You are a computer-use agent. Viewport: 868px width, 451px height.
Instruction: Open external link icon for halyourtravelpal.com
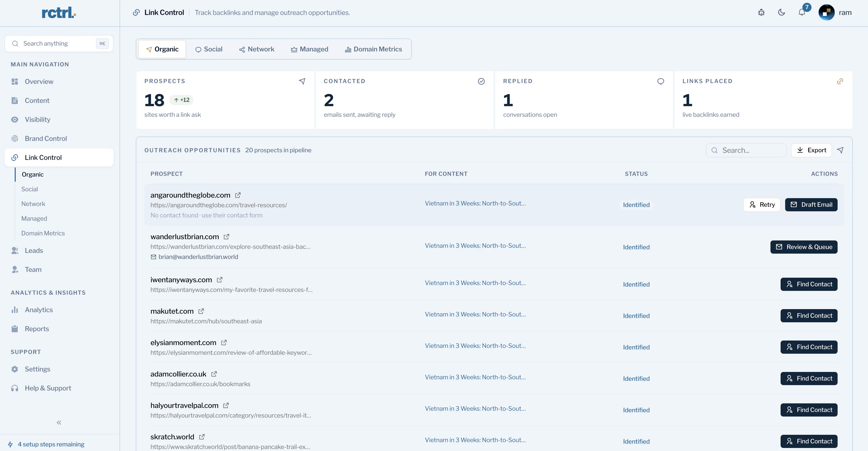[226, 405]
